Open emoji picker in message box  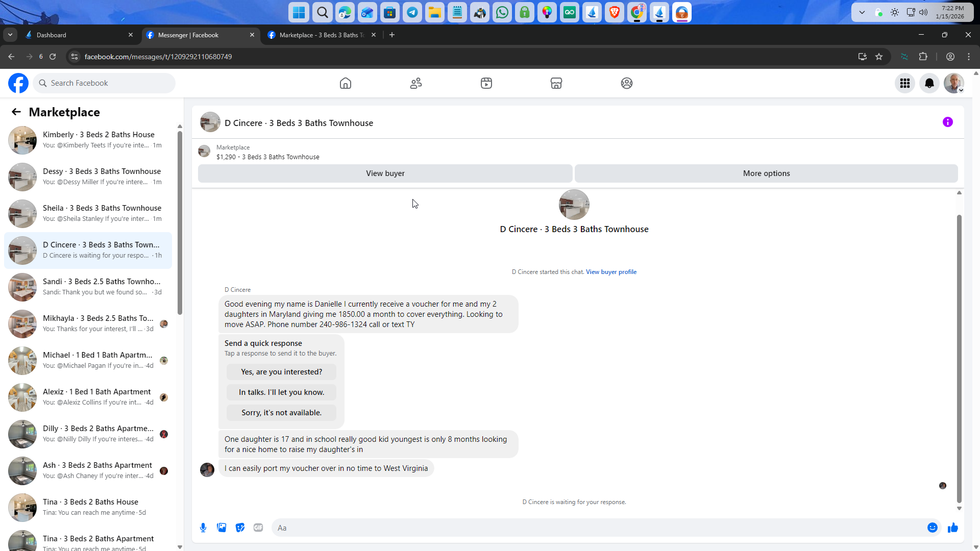tap(932, 528)
